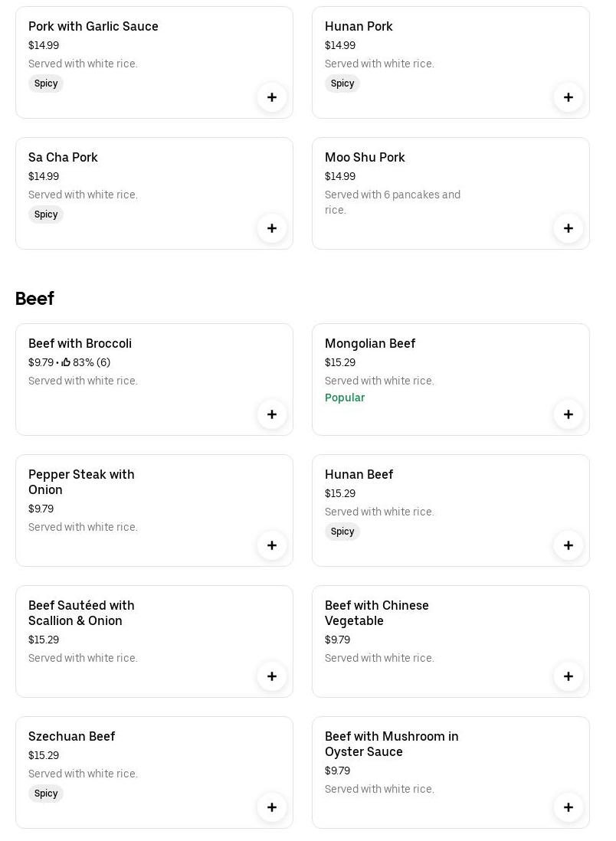
Task: Add Hunan Pork using plus icon
Action: (568, 97)
